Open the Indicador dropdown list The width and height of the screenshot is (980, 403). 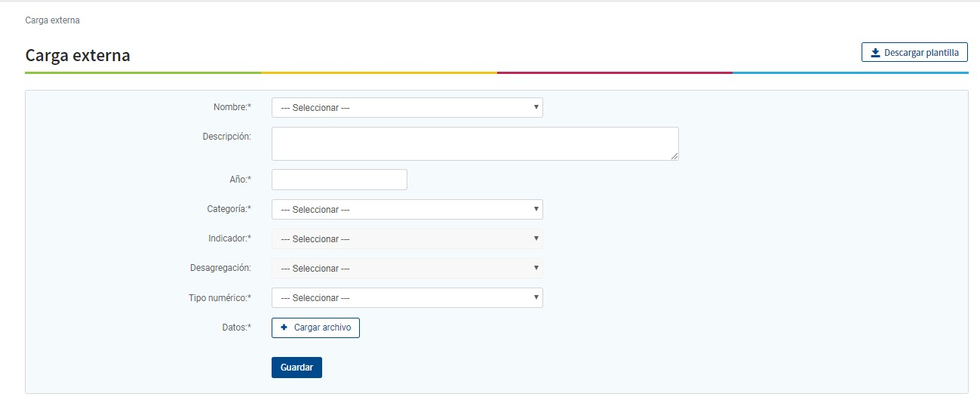point(407,239)
